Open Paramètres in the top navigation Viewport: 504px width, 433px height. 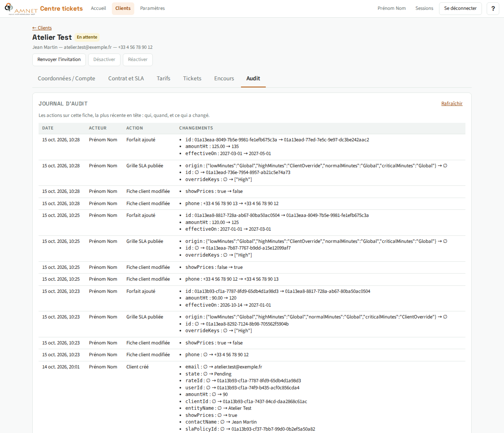152,8
